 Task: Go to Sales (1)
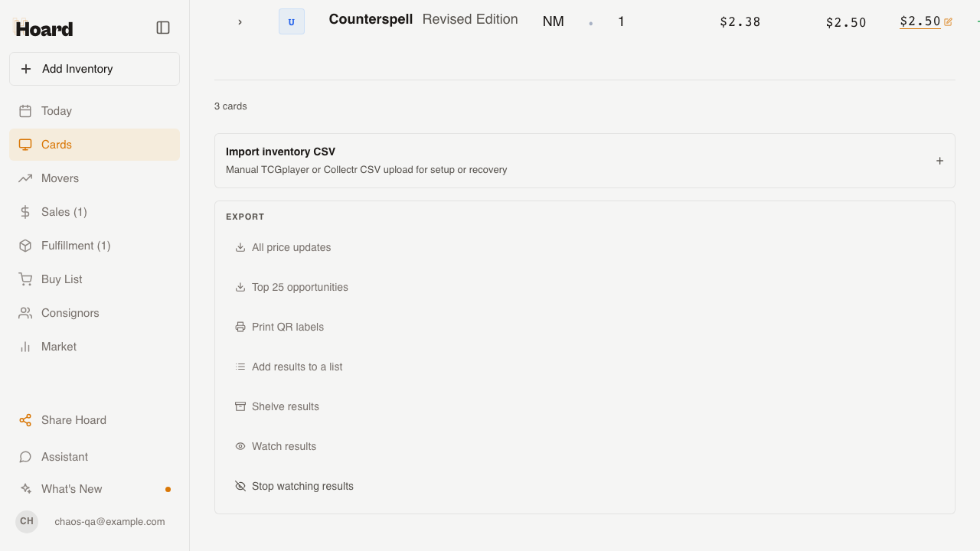94,212
